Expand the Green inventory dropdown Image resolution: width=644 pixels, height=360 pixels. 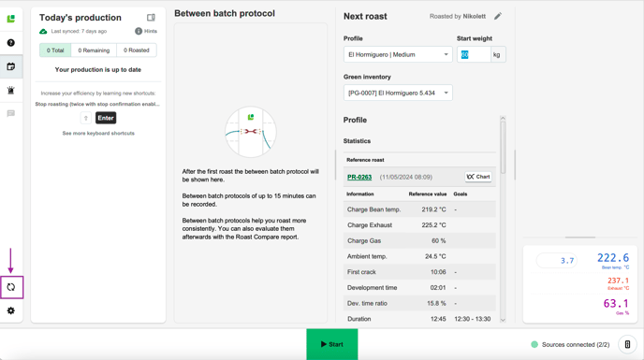[x=398, y=93]
